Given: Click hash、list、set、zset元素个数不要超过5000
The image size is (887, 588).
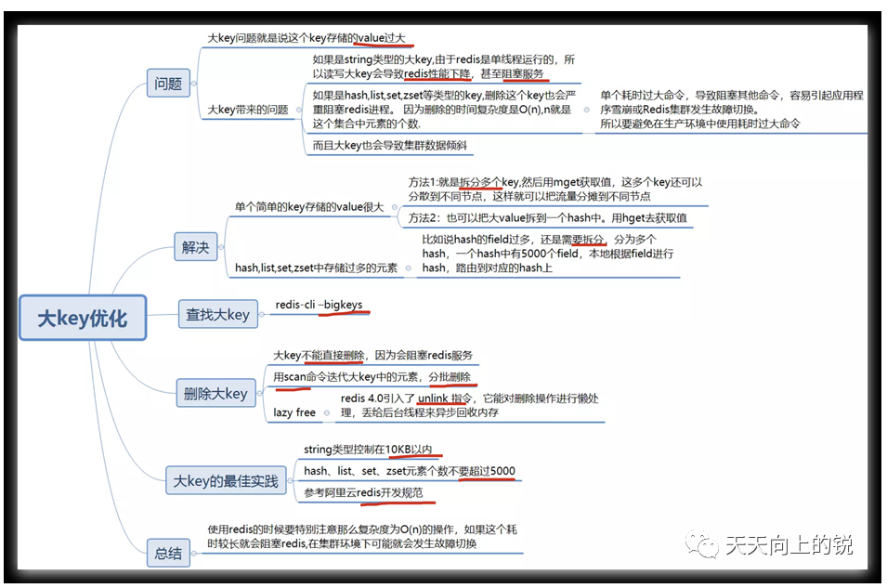Looking at the screenshot, I should pyautogui.click(x=410, y=471).
